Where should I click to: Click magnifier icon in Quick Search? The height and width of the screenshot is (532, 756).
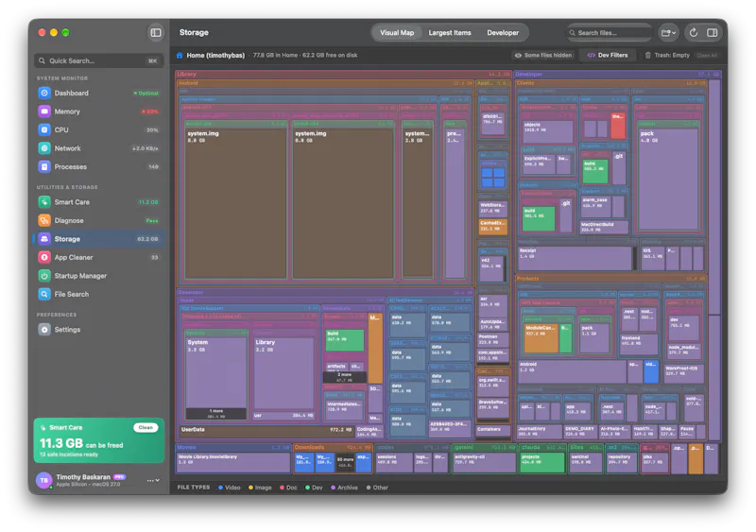[x=42, y=60]
